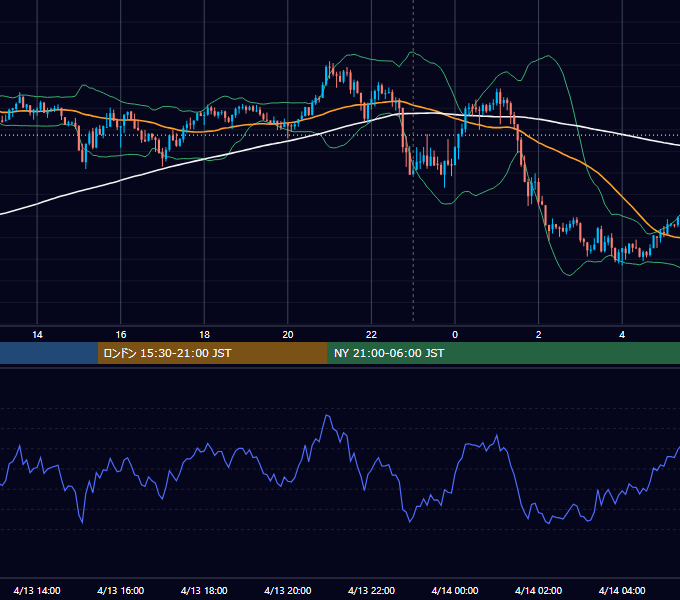Click the 18 hour label on upper axis
Image resolution: width=680 pixels, height=600 pixels.
click(204, 335)
